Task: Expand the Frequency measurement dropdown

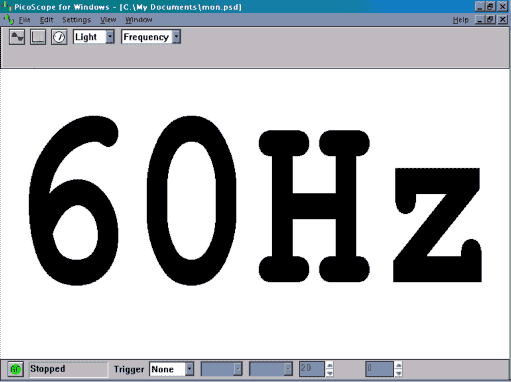Action: [x=176, y=37]
